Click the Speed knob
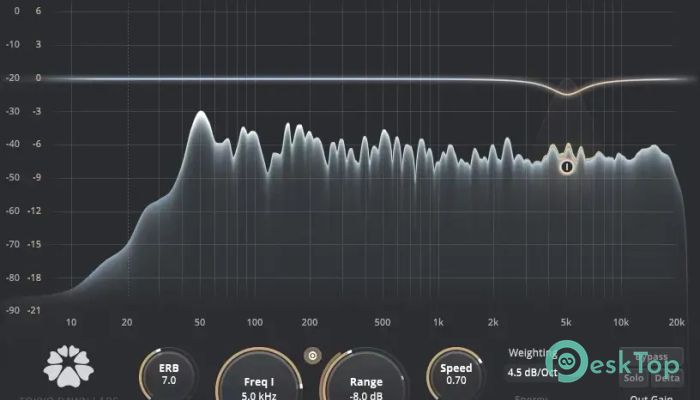Screen dimensions: 700x400 (456, 374)
